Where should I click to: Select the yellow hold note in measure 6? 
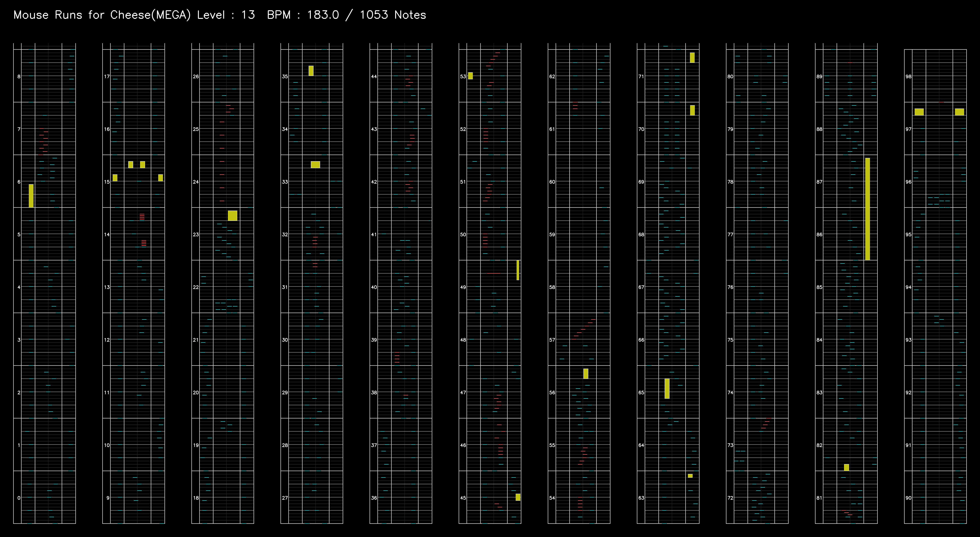pos(31,196)
